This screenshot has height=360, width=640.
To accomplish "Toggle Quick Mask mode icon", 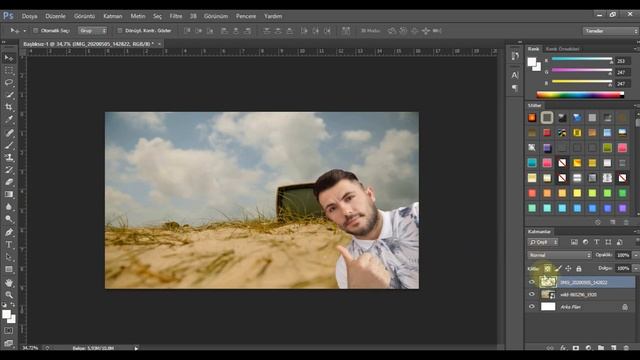I will coord(9,331).
